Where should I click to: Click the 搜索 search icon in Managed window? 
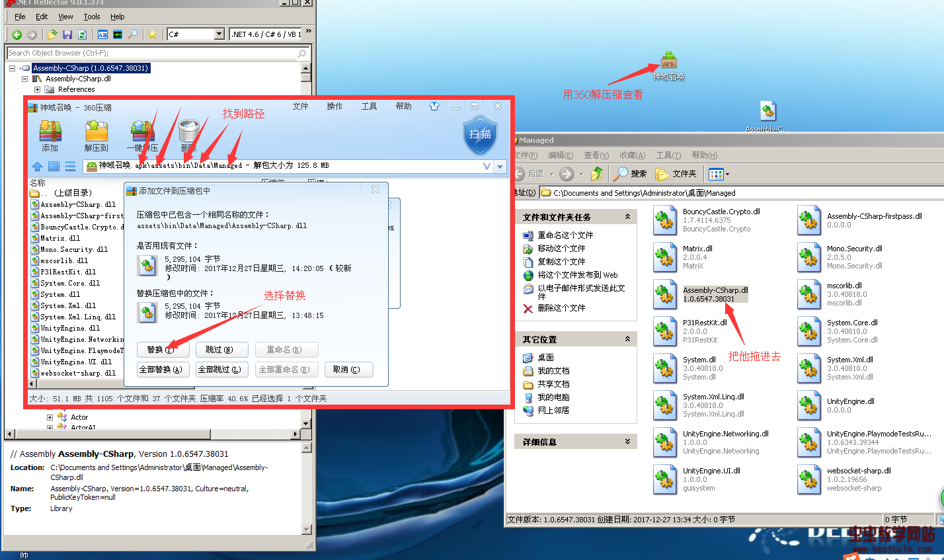point(630,173)
